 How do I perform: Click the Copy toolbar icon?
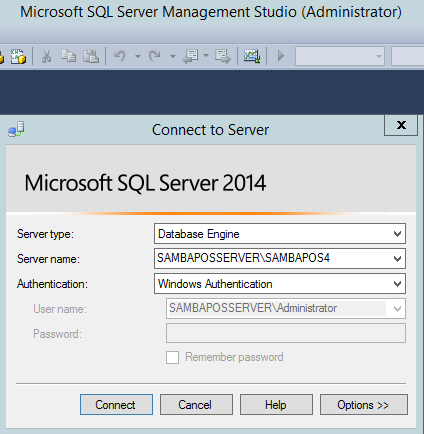click(x=69, y=56)
